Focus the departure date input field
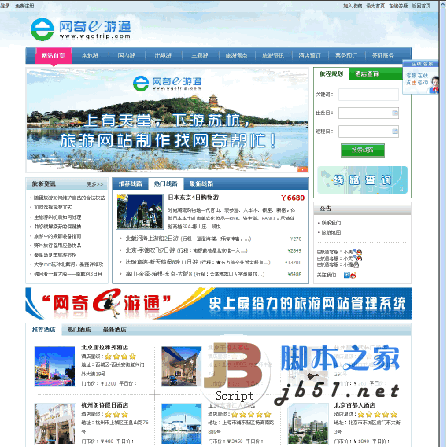446x447 pixels. (368, 113)
